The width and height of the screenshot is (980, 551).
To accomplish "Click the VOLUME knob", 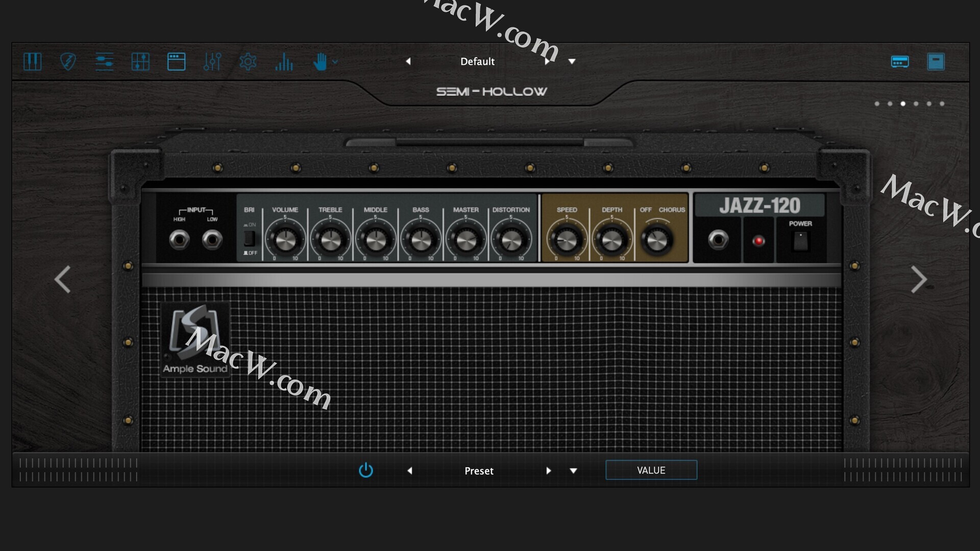I will click(x=285, y=240).
